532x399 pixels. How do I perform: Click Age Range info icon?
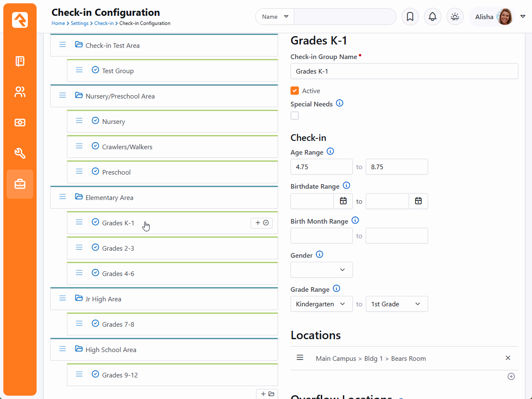pos(330,152)
